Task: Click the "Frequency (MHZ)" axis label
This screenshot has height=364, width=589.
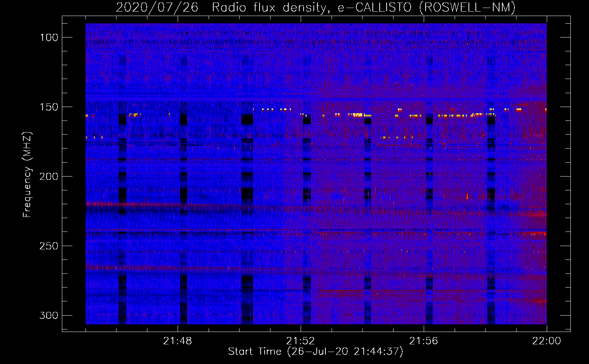Action: 27,174
